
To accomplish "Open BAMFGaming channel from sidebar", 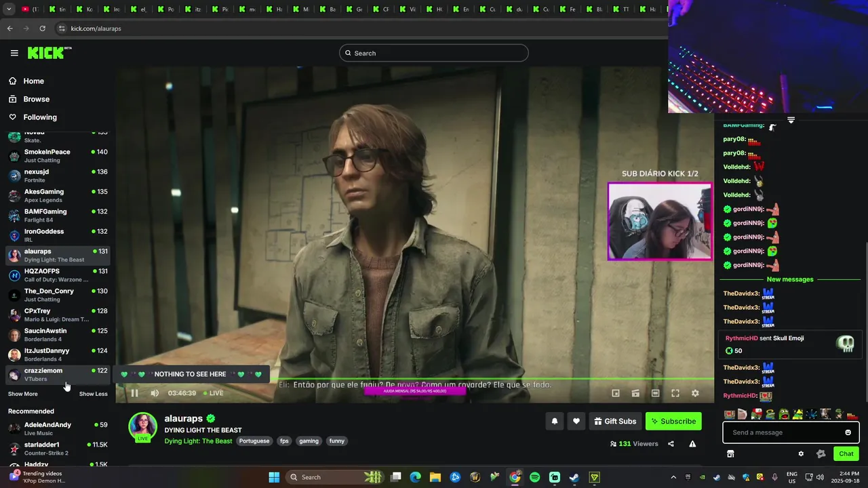I will [x=58, y=216].
